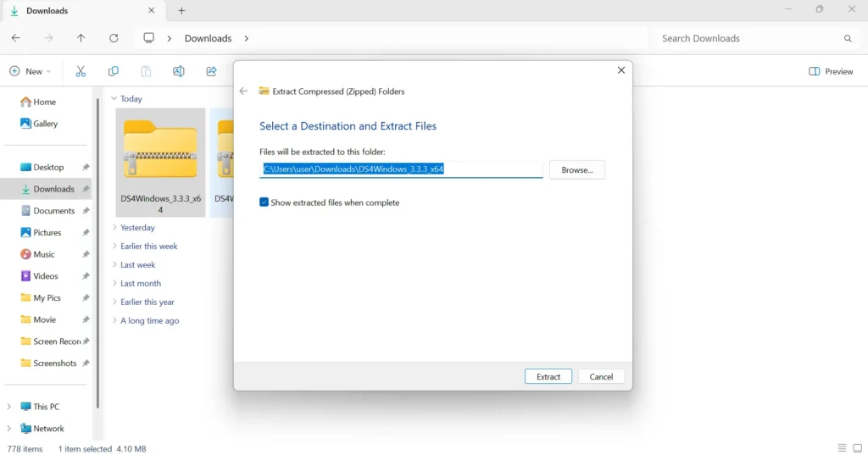
Task: Click the Copy icon in toolbar
Action: [113, 71]
